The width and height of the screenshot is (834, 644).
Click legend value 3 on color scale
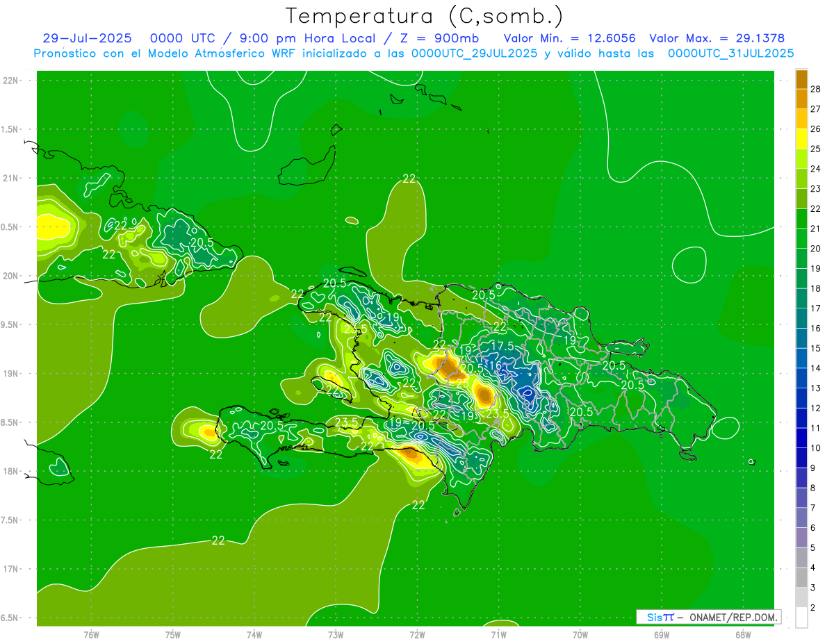pyautogui.click(x=813, y=588)
